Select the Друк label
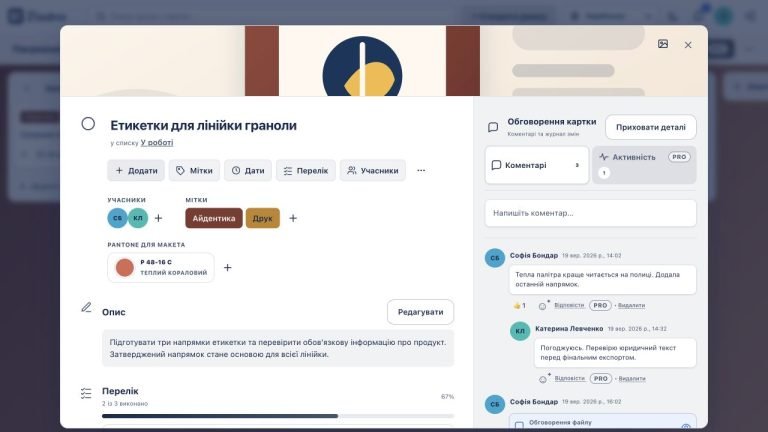The width and height of the screenshot is (768, 432). (x=263, y=218)
